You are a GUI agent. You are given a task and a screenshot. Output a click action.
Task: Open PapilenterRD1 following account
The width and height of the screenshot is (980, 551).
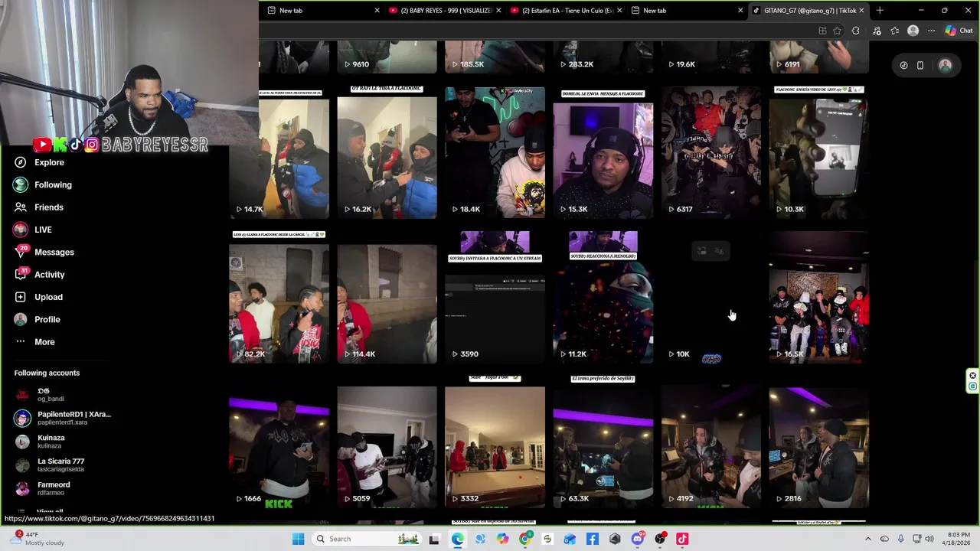point(64,418)
